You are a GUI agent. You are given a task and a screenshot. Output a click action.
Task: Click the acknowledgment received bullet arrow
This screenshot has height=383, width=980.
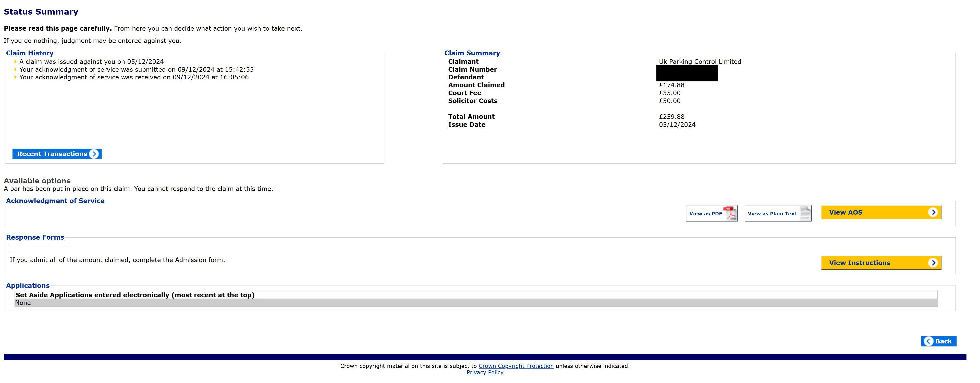[15, 77]
